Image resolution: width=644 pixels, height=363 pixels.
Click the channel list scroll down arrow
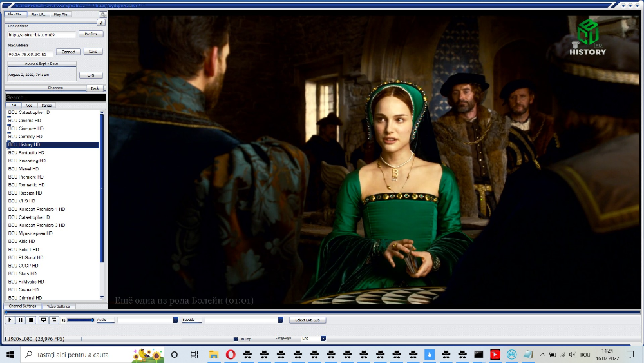pyautogui.click(x=102, y=297)
